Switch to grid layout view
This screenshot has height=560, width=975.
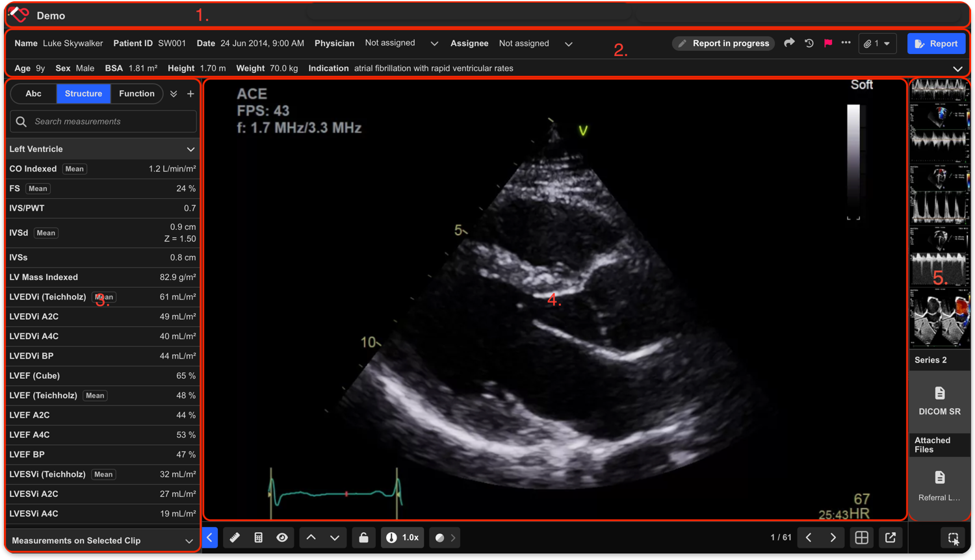[862, 538]
